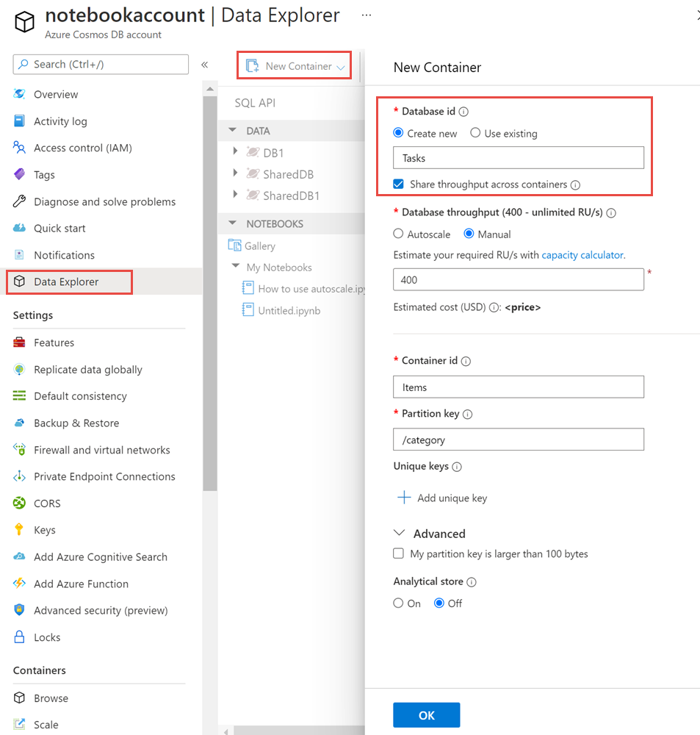Screen dimensions: 700x735
Task: Check My partition key is larger than 100 bytes
Action: click(398, 553)
